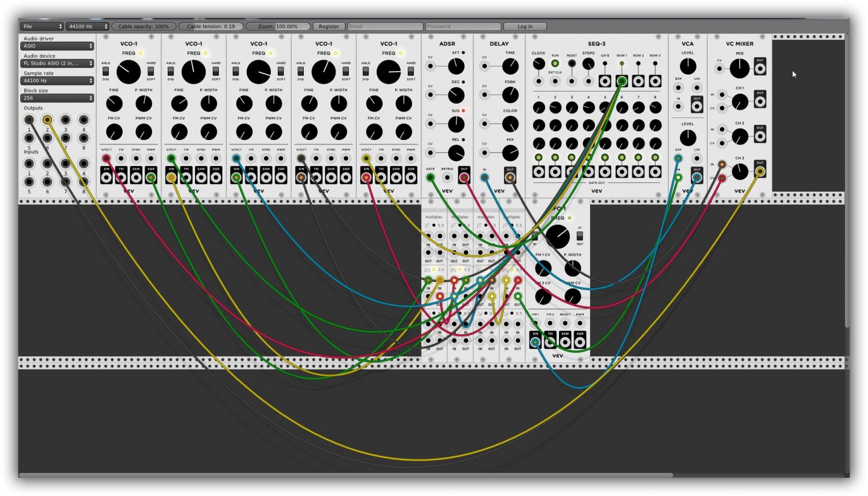Viewport: 868px width, 496px height.
Task: Open the File menu
Action: tap(42, 27)
